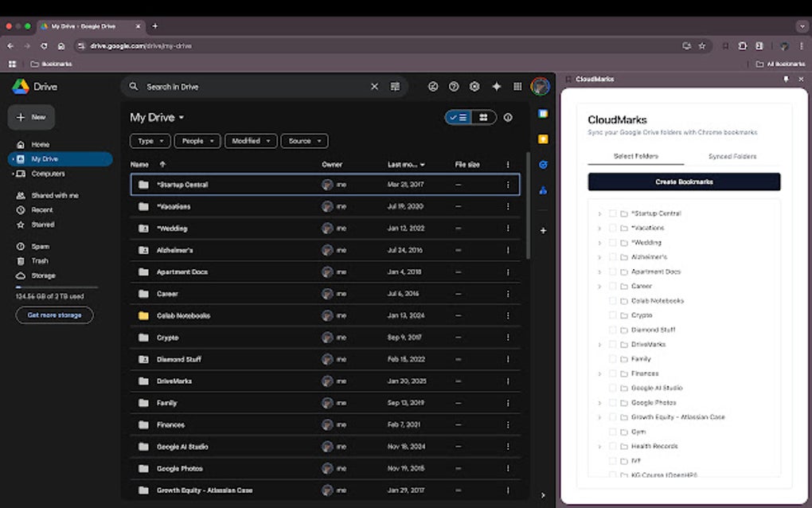
Task: Expand the *Vacations folder tree in CloudMarks
Action: pyautogui.click(x=599, y=227)
